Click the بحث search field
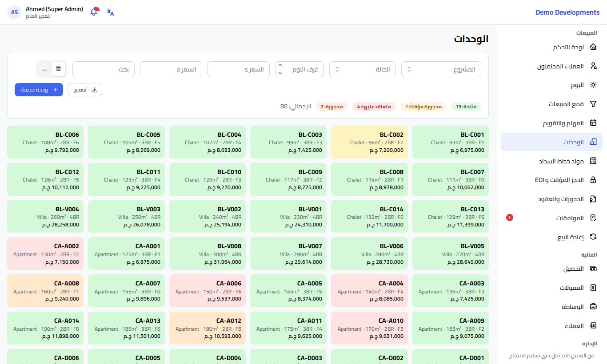This screenshot has height=364, width=607. [104, 69]
